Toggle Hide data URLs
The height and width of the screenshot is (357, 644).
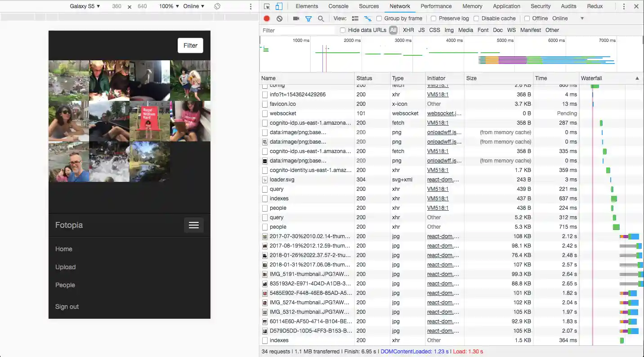click(342, 30)
